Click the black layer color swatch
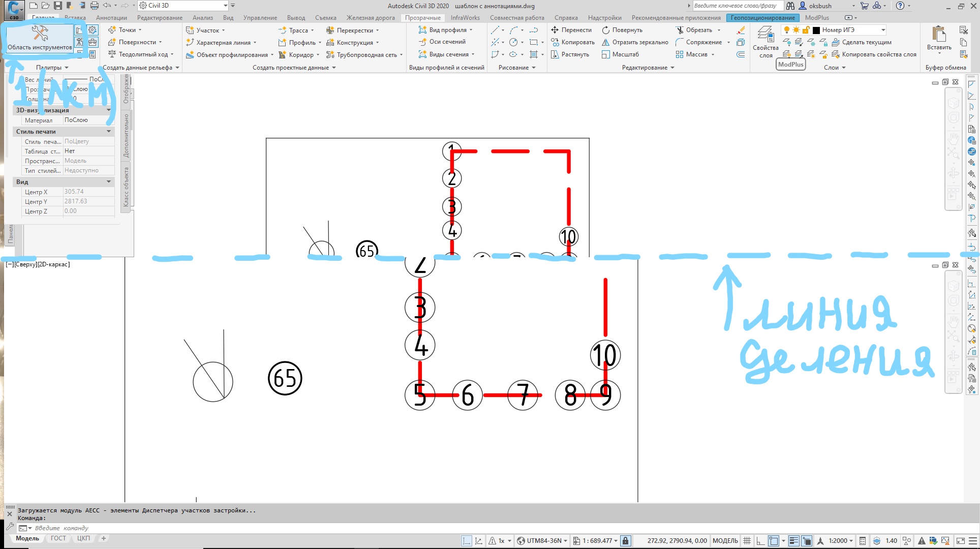This screenshot has width=980, height=549. (x=816, y=30)
